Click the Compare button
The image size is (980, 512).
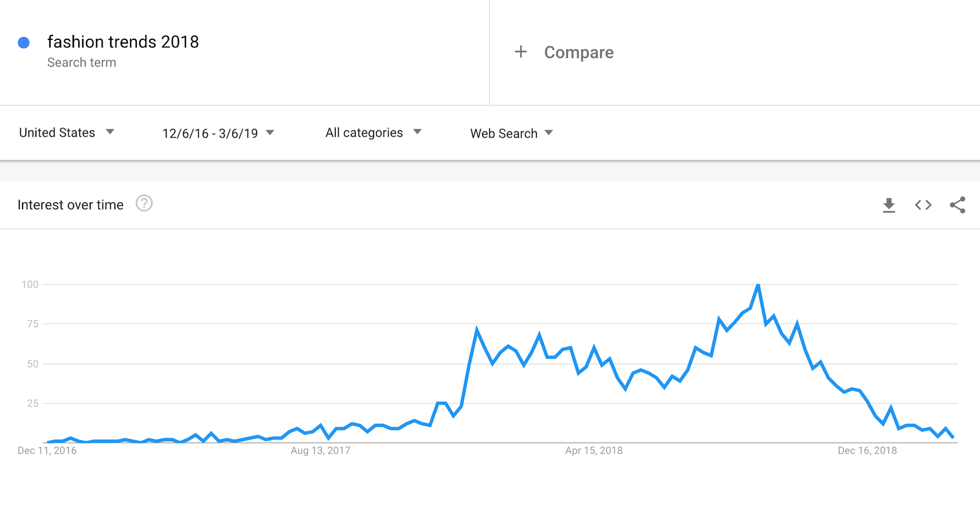click(579, 53)
